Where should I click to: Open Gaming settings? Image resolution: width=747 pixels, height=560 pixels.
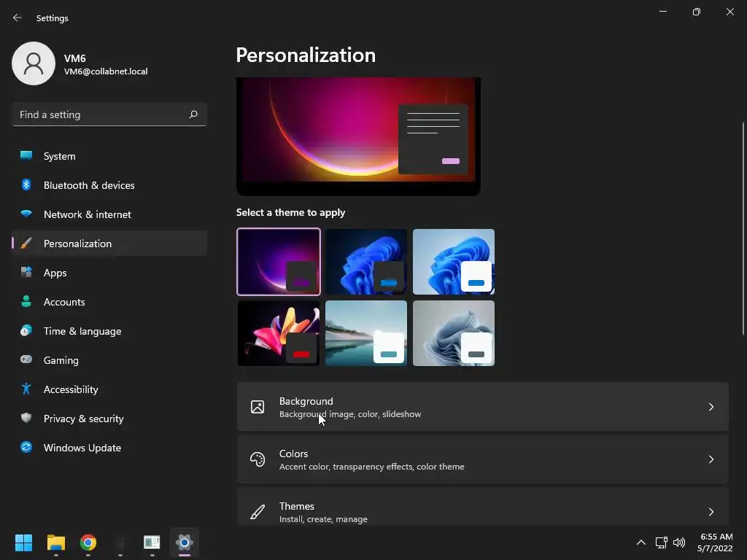tap(109, 360)
